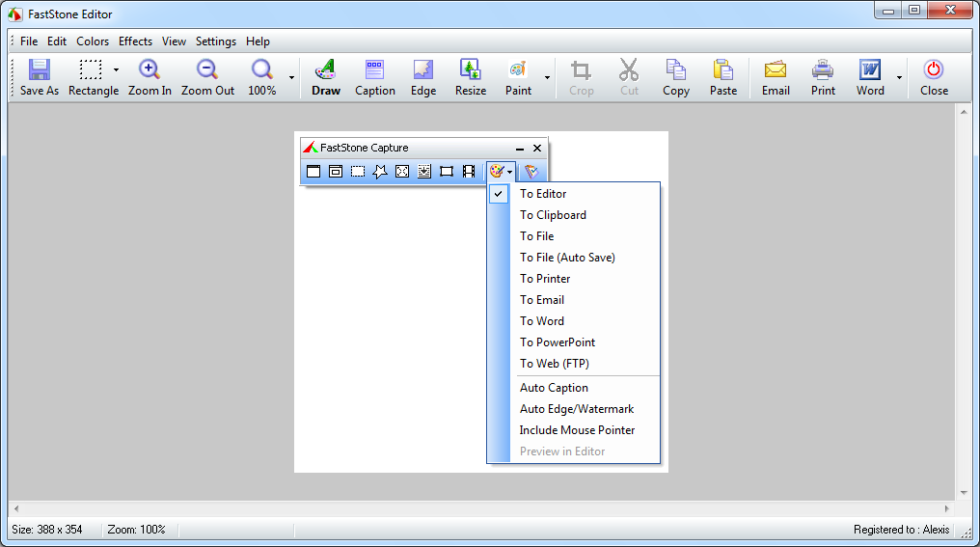
Task: Send image to Word
Action: coord(870,77)
